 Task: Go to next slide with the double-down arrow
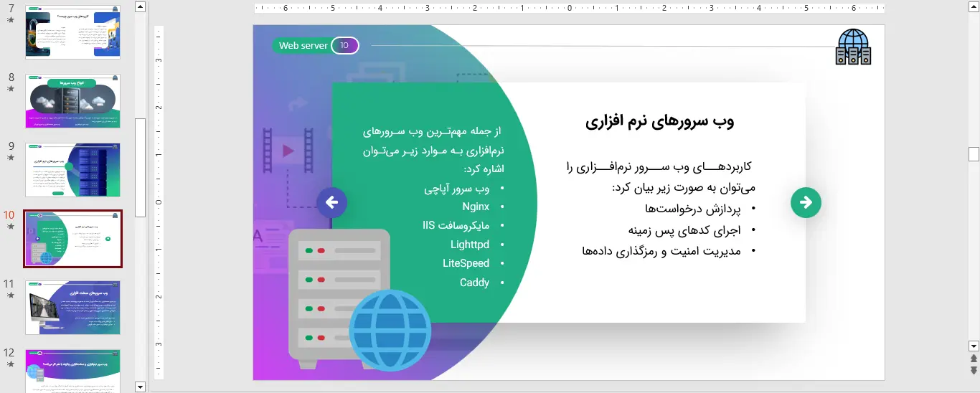click(x=974, y=370)
